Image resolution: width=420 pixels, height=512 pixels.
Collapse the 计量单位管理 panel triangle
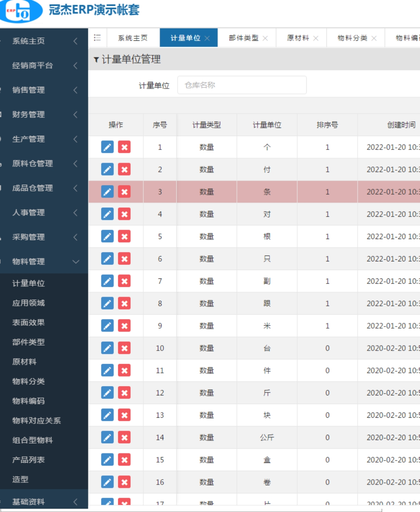coord(96,60)
